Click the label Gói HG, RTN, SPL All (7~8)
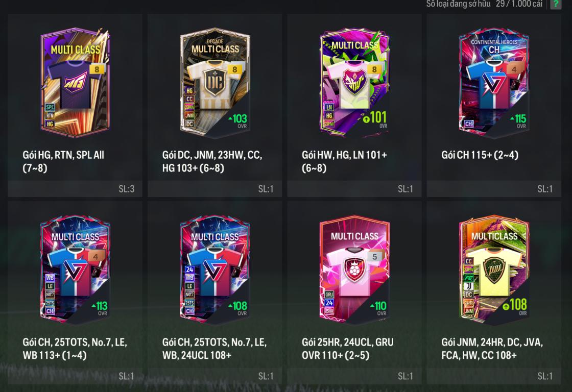Screen dimensions: 572x392 click(x=63, y=161)
